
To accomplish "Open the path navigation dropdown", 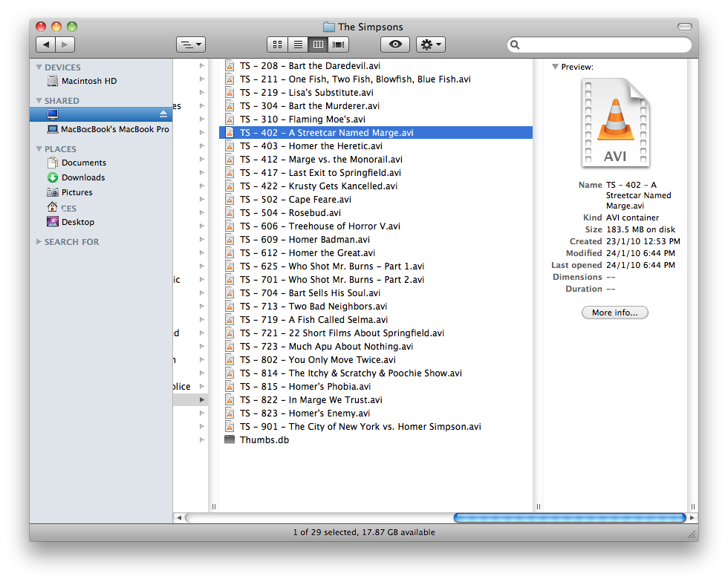I will click(191, 45).
